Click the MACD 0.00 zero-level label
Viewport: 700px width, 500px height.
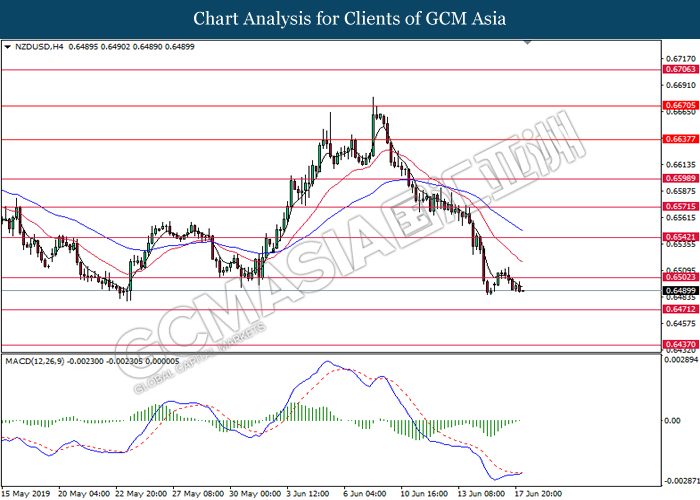[672, 421]
